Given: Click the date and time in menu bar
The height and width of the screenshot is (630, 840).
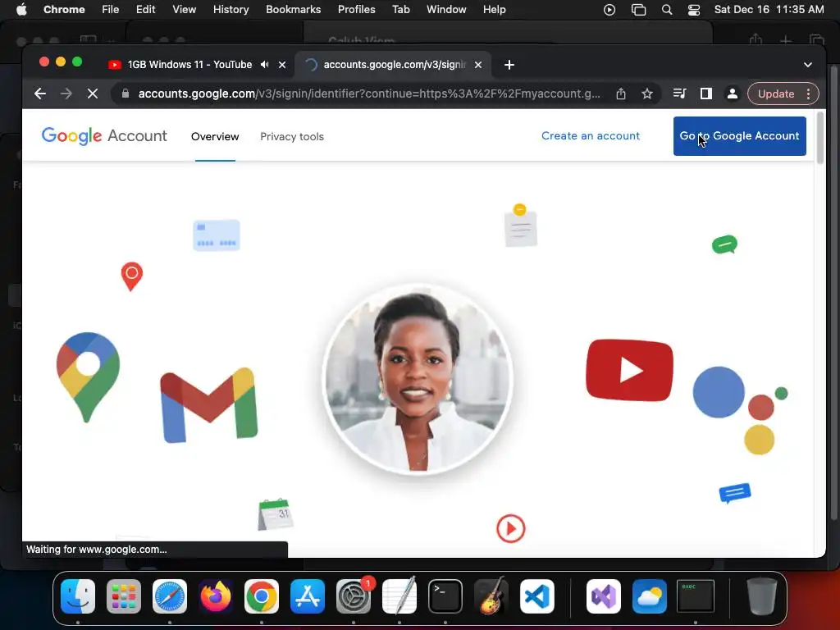Looking at the screenshot, I should [769, 10].
